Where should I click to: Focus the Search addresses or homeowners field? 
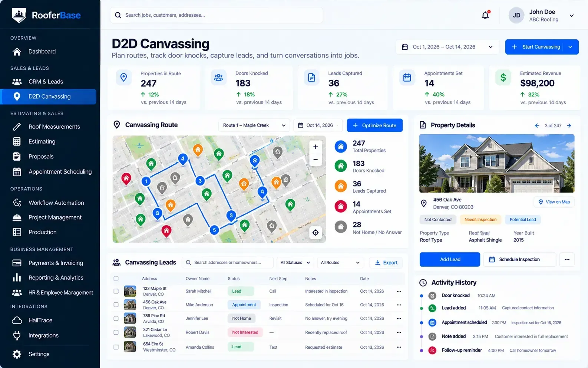[x=228, y=263]
